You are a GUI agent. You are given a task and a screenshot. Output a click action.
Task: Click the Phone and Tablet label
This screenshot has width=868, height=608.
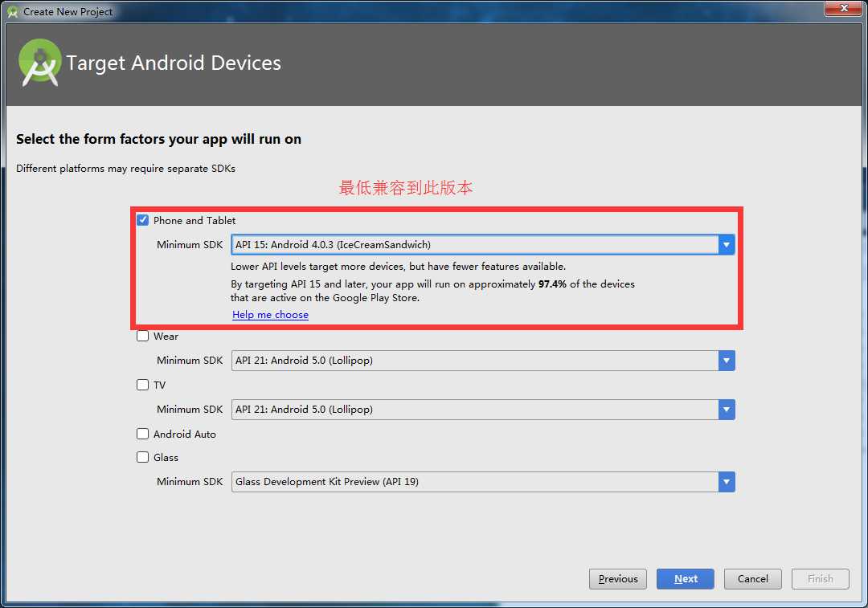coord(194,220)
